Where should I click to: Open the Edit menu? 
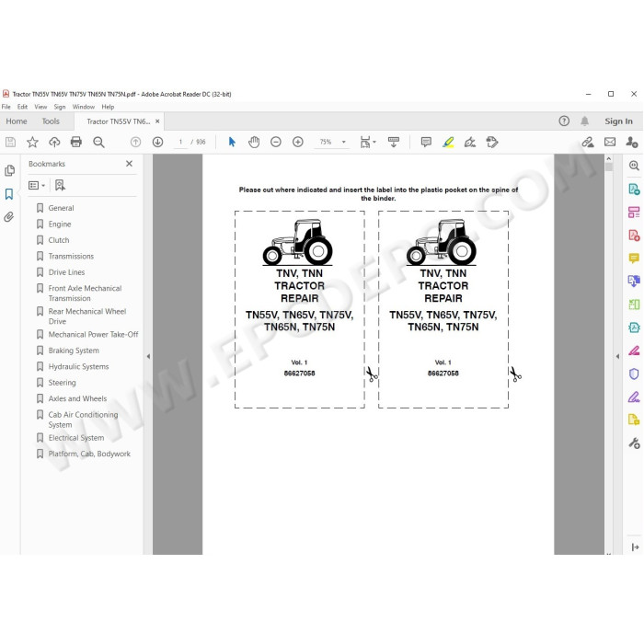pyautogui.click(x=22, y=107)
